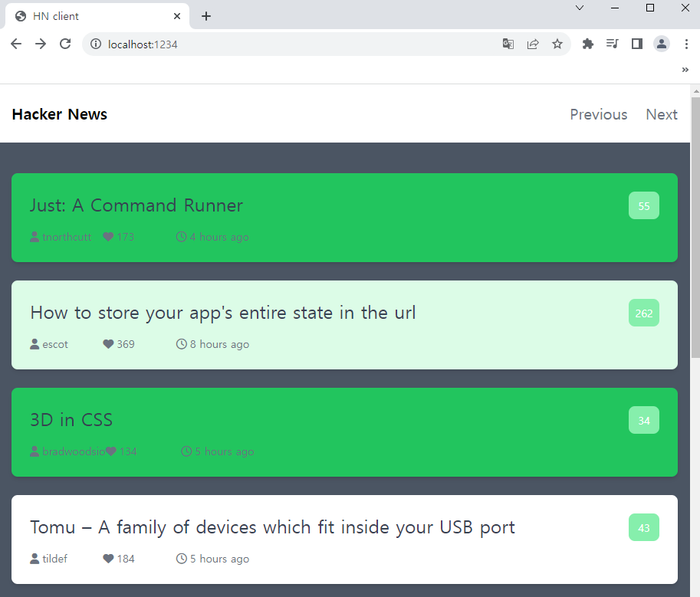This screenshot has height=597, width=700.
Task: Select the HN client tab
Action: coord(97,16)
